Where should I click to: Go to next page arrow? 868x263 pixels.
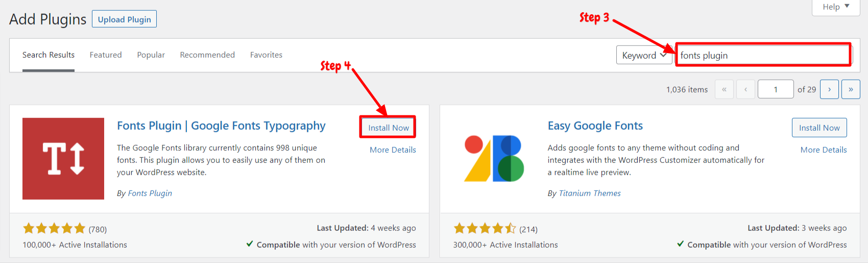click(x=829, y=89)
